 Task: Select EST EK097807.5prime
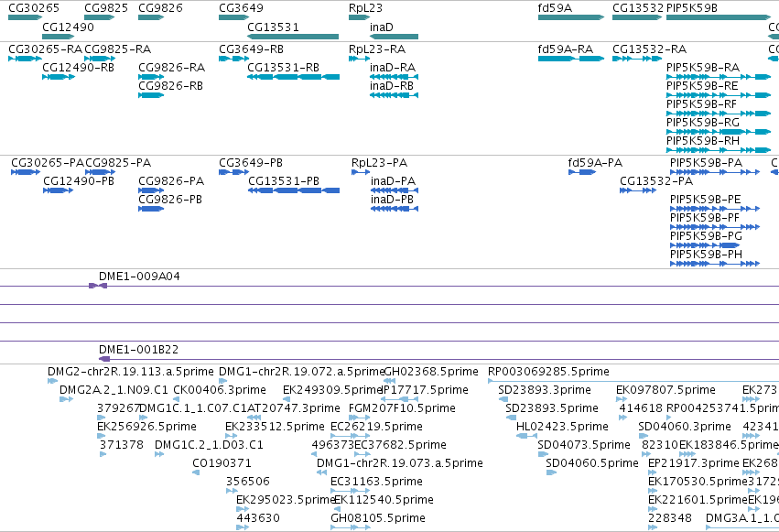pos(622,399)
